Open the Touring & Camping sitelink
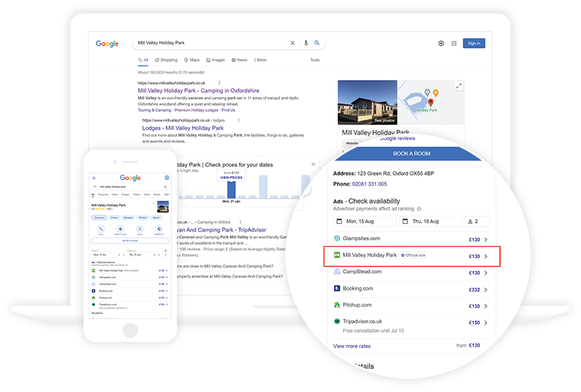 [x=154, y=110]
